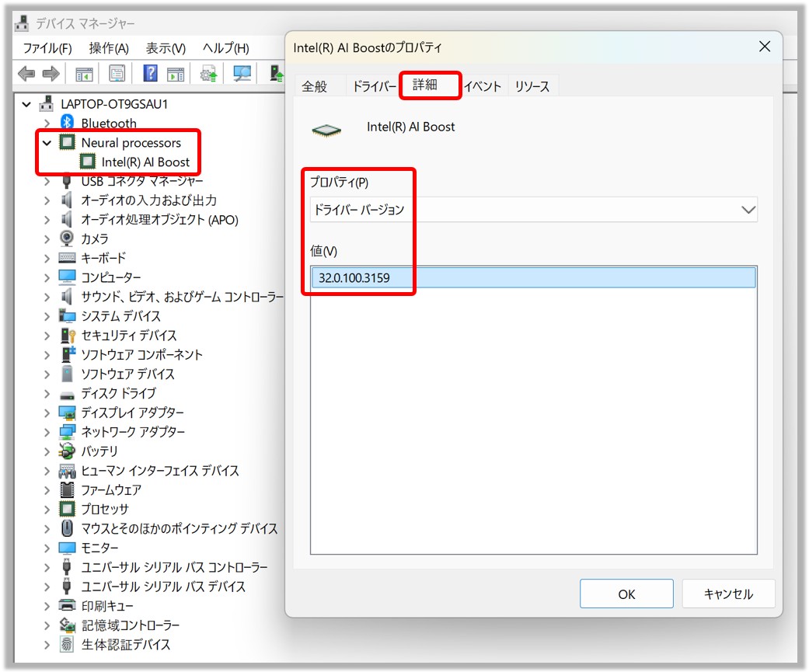
Task: Click the OK button
Action: pos(626,594)
